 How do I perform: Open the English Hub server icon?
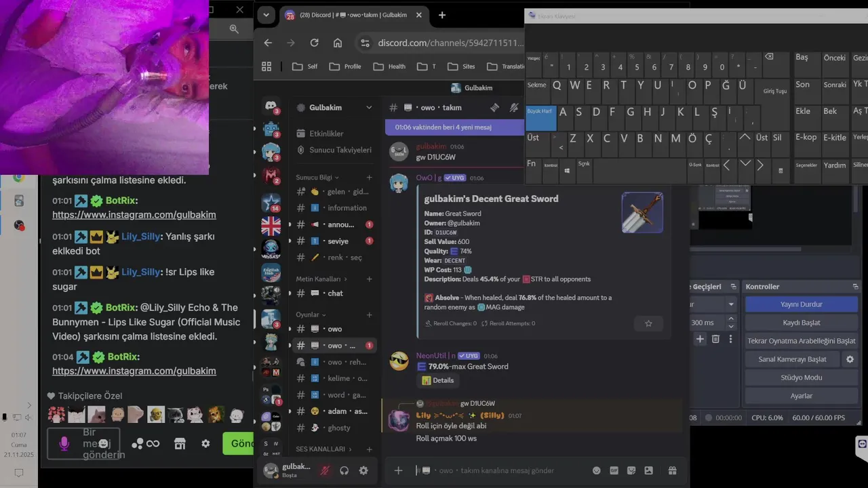pyautogui.click(x=271, y=272)
